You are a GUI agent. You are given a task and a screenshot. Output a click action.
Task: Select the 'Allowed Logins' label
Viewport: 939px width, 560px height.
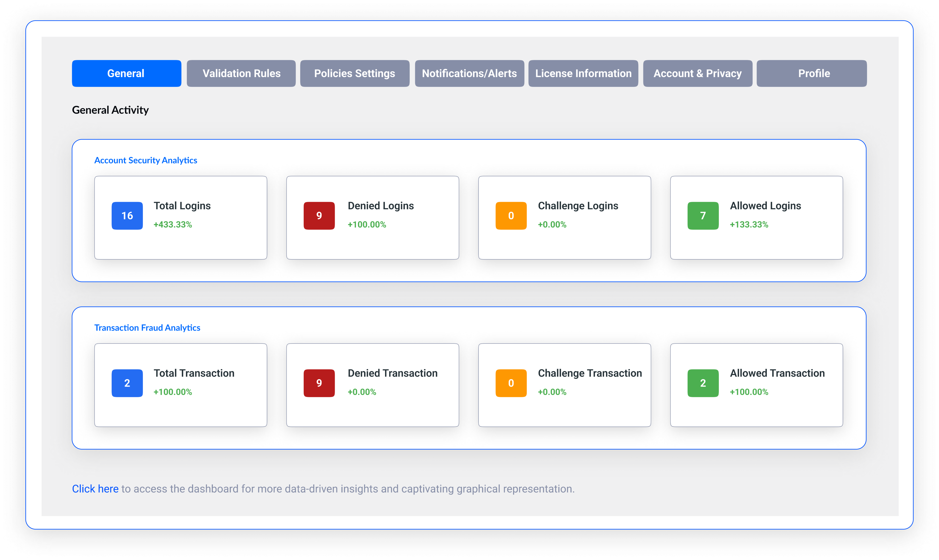tap(766, 206)
